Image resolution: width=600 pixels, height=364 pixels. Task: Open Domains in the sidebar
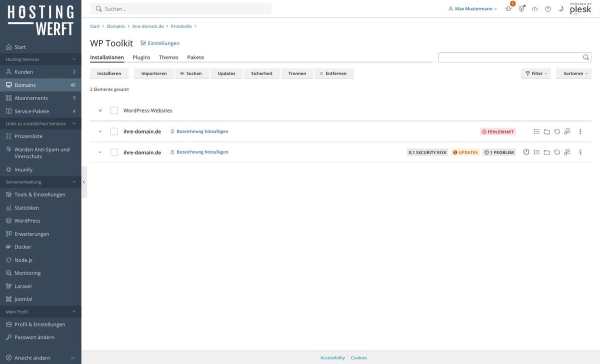[x=40, y=85]
